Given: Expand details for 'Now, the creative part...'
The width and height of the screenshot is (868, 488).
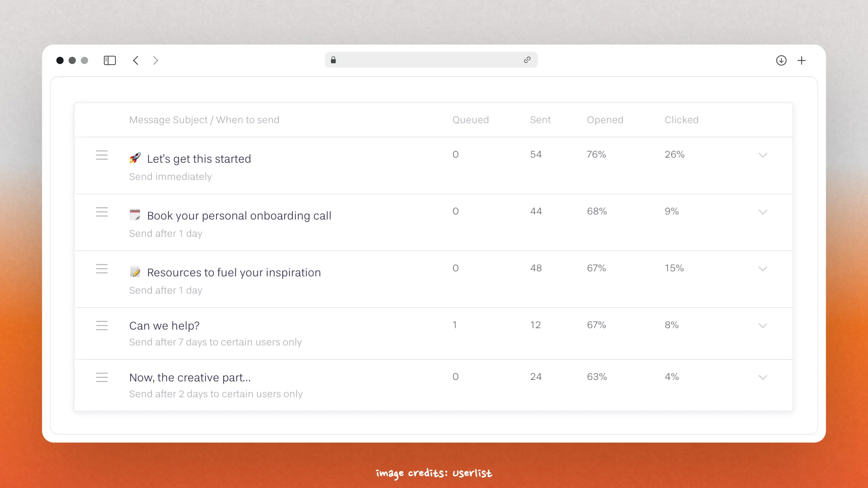Looking at the screenshot, I should coord(763,377).
